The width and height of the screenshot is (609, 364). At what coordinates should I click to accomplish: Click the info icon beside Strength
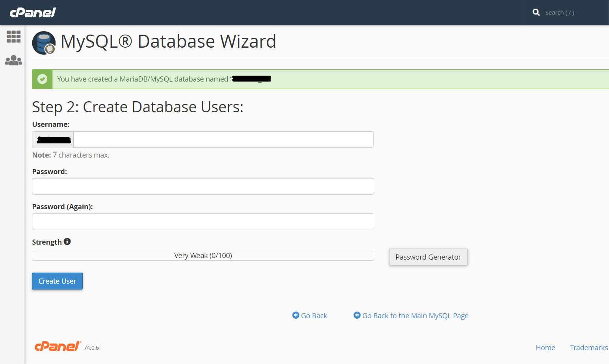click(x=67, y=241)
